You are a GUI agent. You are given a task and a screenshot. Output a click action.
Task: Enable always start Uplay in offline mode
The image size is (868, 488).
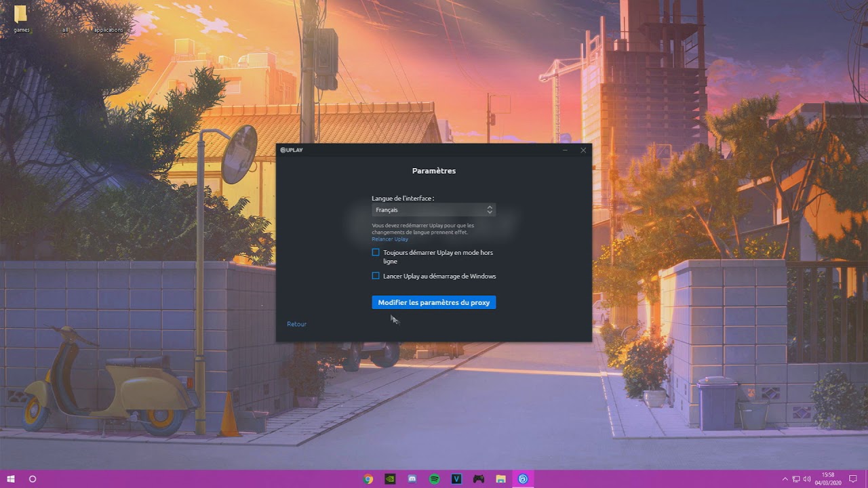click(376, 252)
